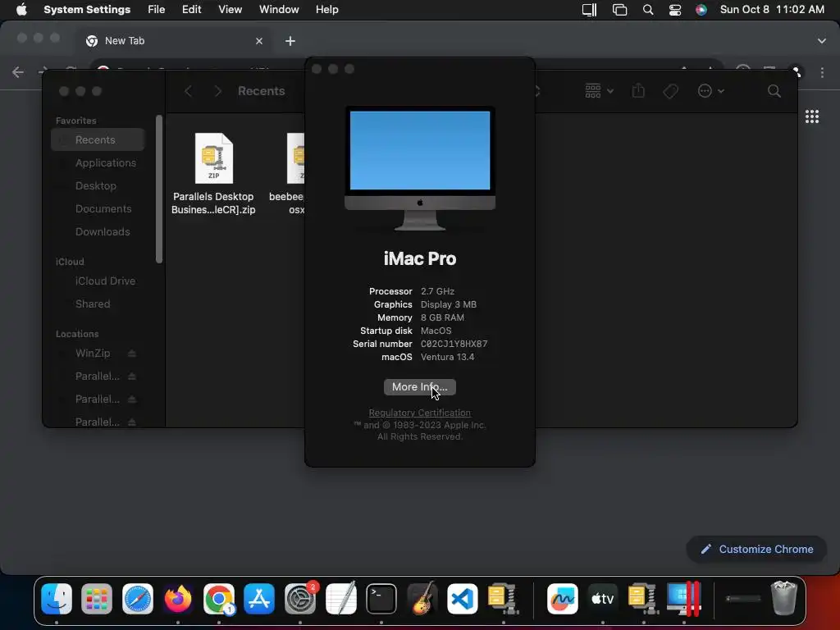This screenshot has height=630, width=840.
Task: Launch Firefox from the Dock
Action: [178, 598]
